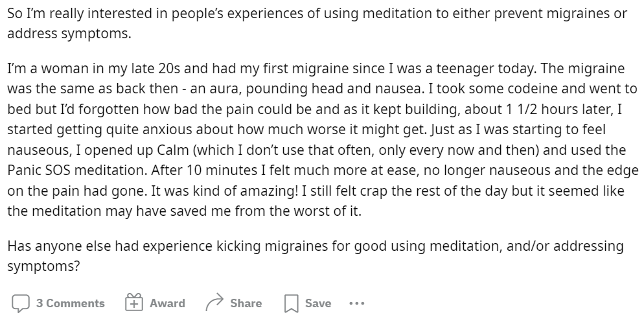644x315 pixels.
Task: Click the gift box Award icon
Action: pos(134,302)
